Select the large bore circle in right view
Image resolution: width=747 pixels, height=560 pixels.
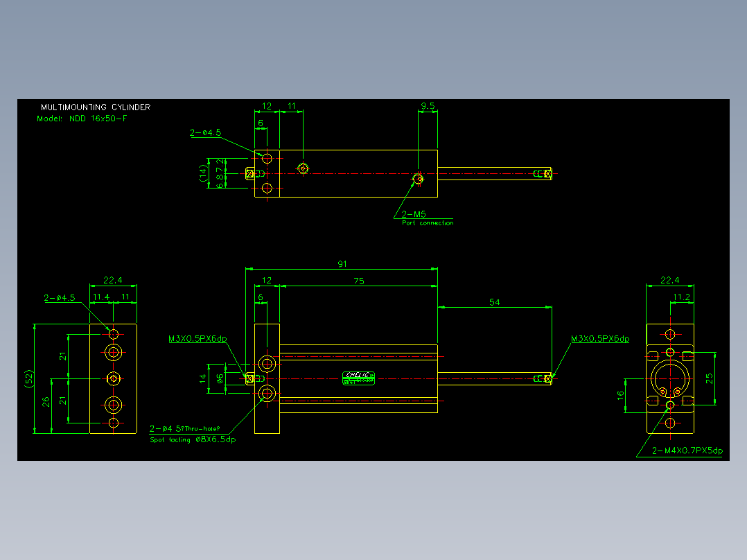670,379
